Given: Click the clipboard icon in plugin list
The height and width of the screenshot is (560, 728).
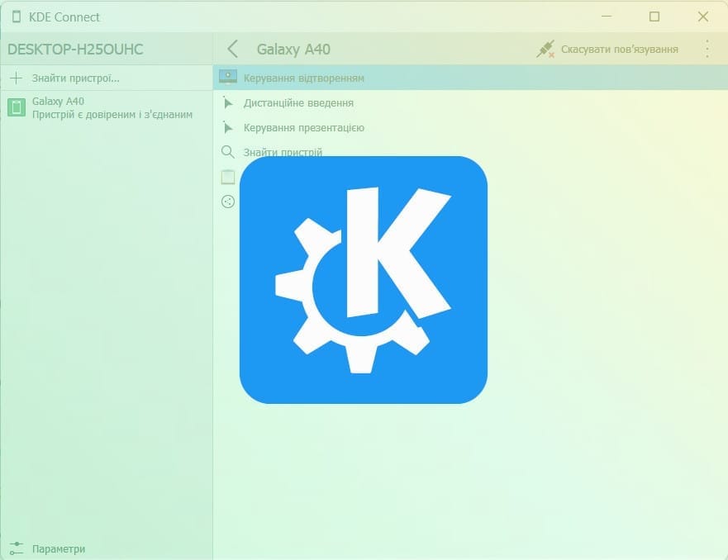Looking at the screenshot, I should (228, 177).
